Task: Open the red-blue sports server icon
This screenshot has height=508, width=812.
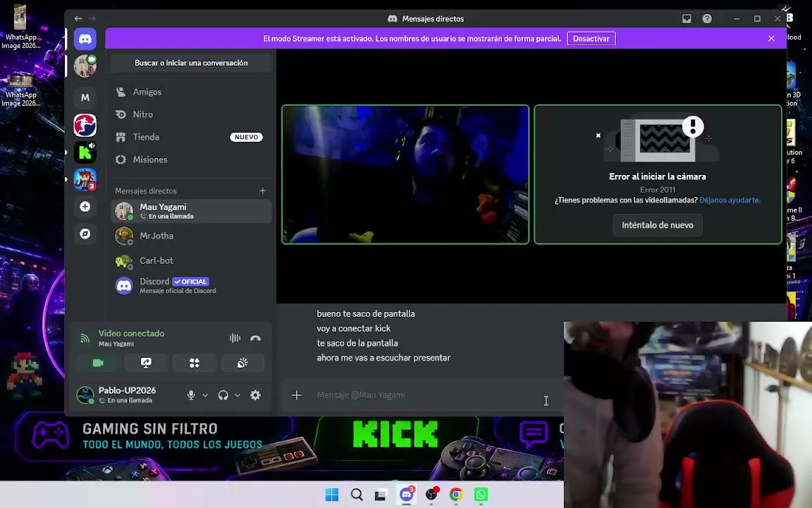Action: point(85,125)
